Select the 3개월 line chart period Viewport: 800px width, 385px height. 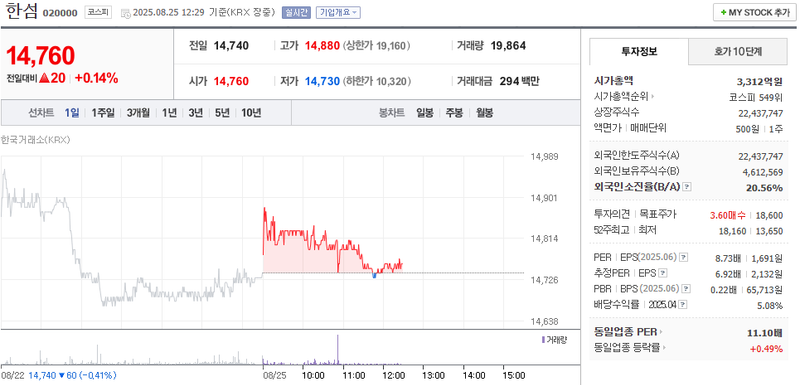pos(138,113)
